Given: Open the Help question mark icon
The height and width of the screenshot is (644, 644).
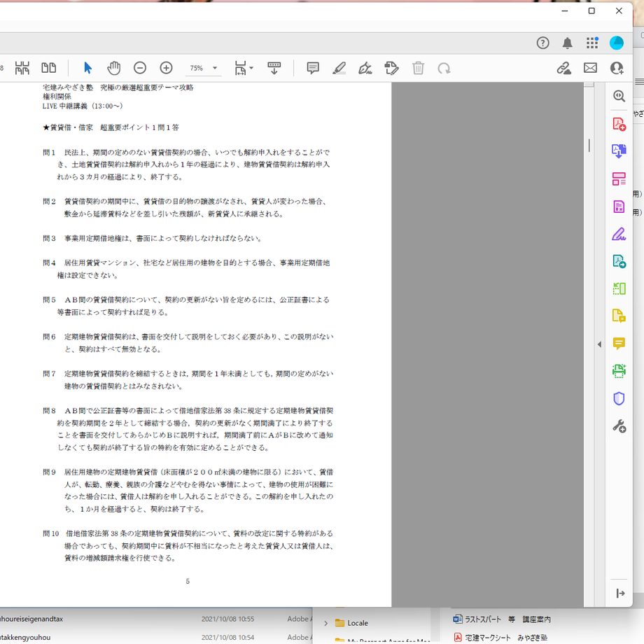Looking at the screenshot, I should click(x=542, y=43).
